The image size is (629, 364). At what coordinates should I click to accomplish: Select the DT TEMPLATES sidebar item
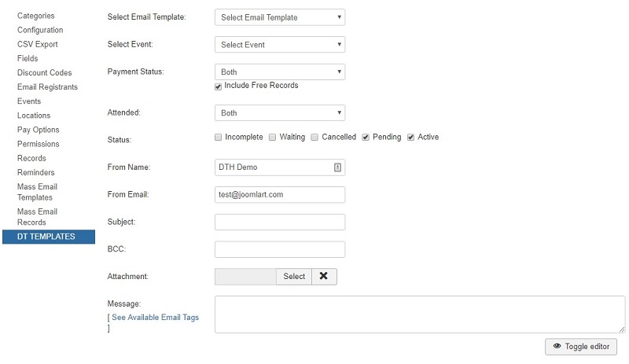49,237
